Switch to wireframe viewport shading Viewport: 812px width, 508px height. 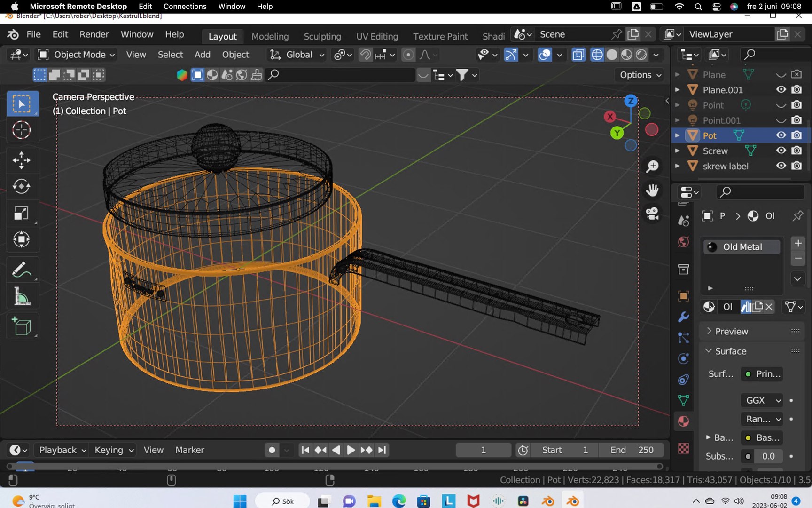point(597,55)
